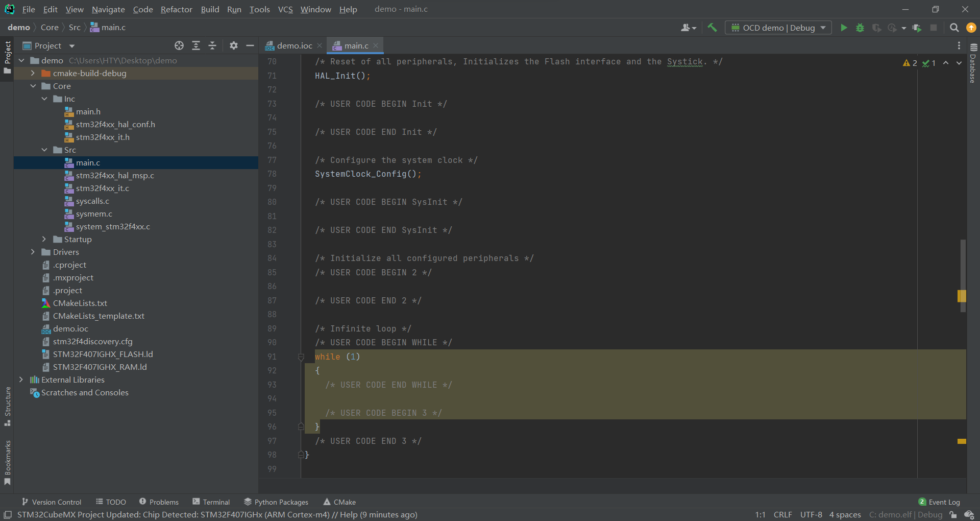
Task: Open Project panel settings gear
Action: (233, 45)
